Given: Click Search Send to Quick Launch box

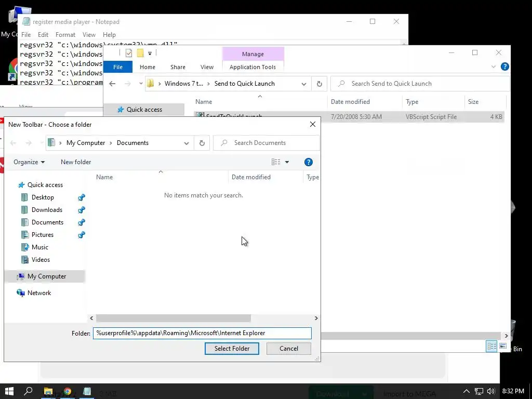Looking at the screenshot, I should tap(420, 84).
